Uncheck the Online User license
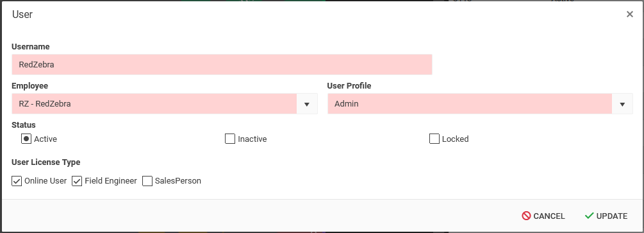644x233 pixels. point(17,181)
